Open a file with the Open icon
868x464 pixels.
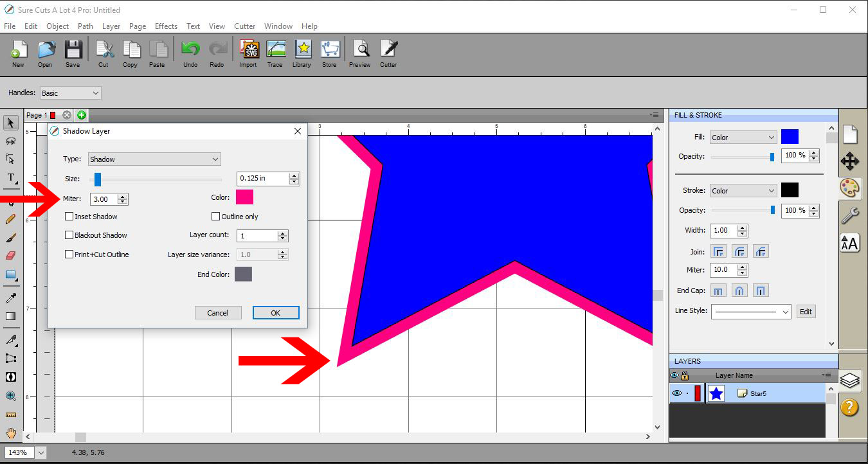(45, 53)
